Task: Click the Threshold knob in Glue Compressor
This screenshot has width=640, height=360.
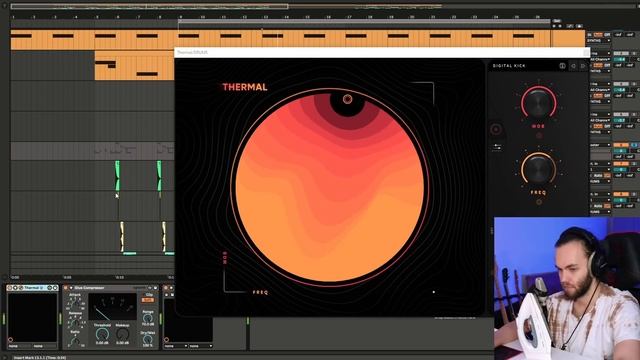Action: tap(102, 334)
